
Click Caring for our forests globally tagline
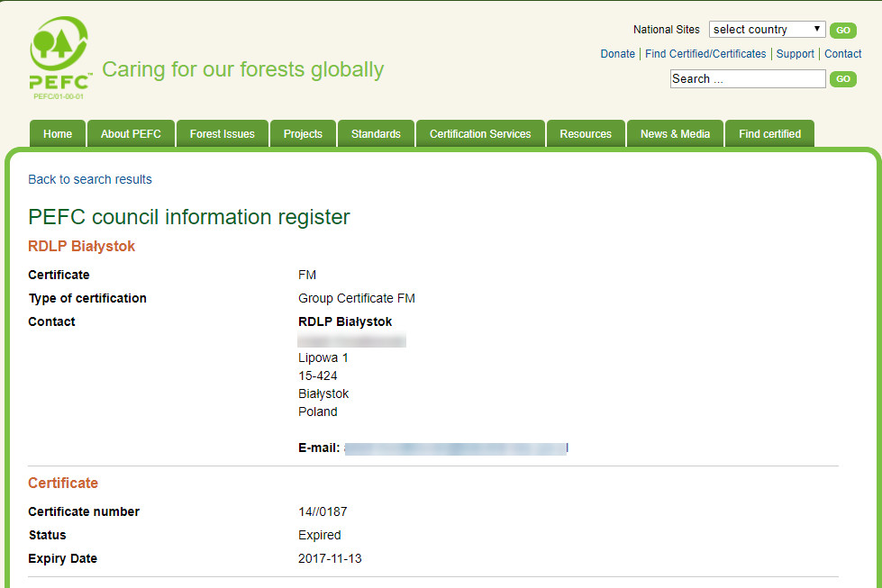click(x=243, y=69)
